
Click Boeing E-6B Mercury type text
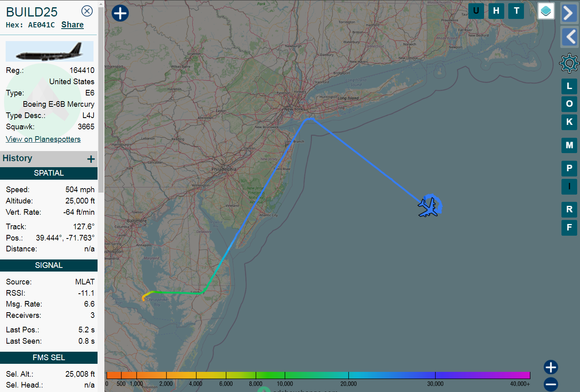(58, 104)
